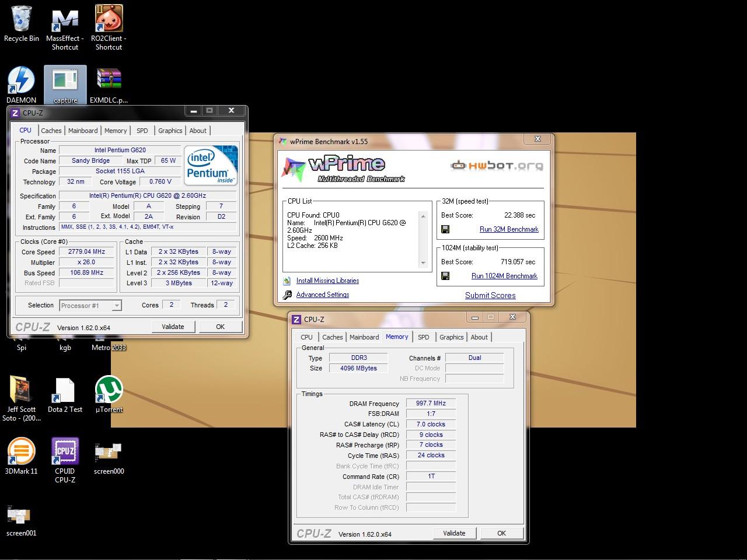Click the Intel Pentium G620 name field
Image resolution: width=747 pixels, height=560 pixels.
[120, 150]
